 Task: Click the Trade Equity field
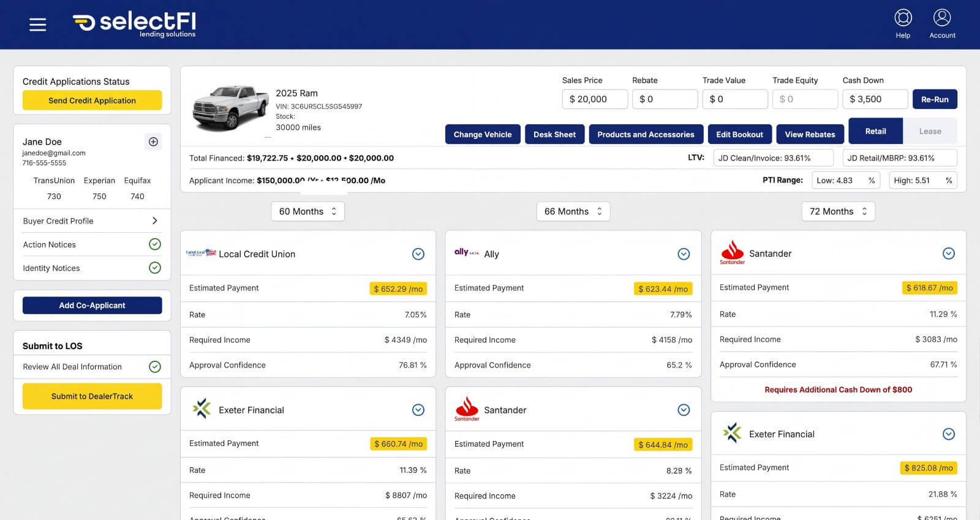click(805, 99)
